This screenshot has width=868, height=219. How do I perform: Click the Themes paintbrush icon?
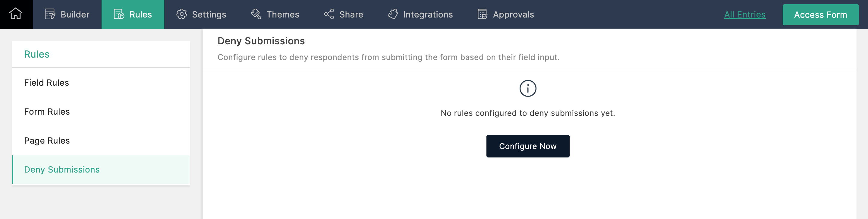tap(256, 14)
